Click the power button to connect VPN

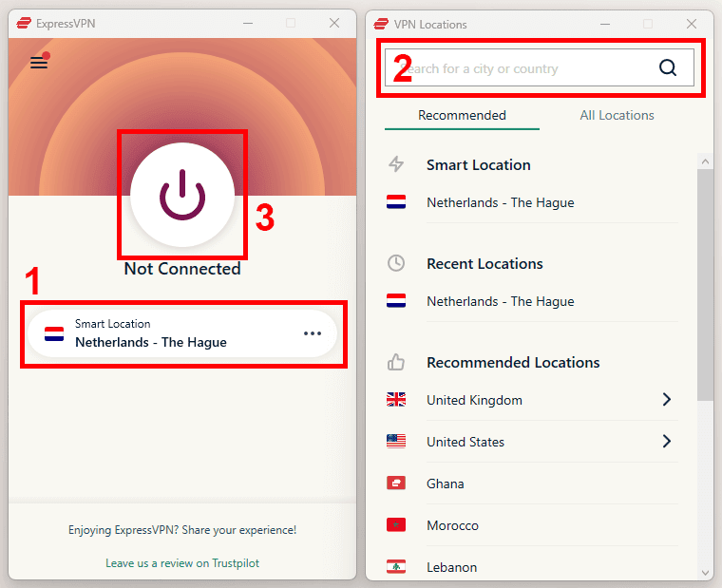(182, 195)
